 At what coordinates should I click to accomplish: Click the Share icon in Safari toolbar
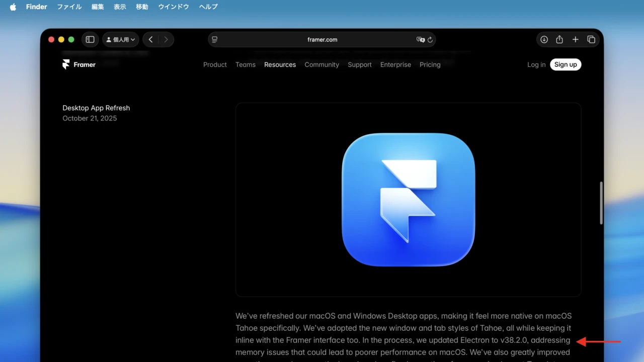(559, 39)
